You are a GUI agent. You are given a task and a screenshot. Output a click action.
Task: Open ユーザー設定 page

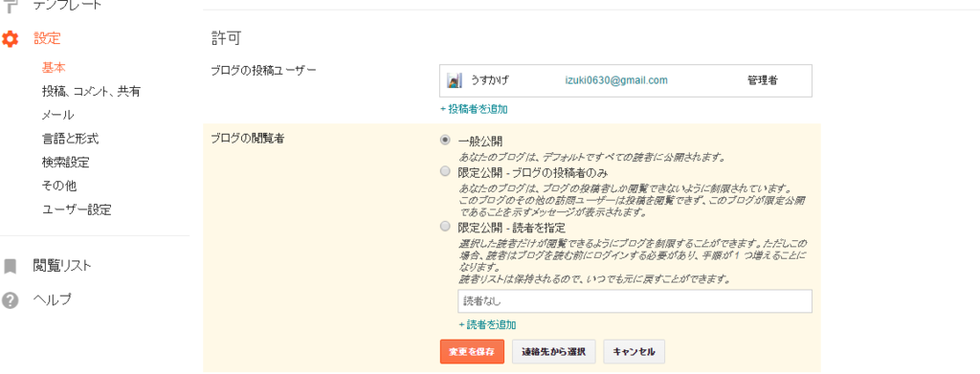coord(77,209)
